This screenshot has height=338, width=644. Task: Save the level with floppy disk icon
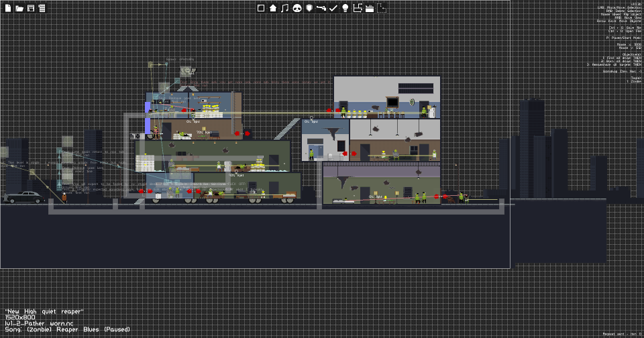(31, 8)
